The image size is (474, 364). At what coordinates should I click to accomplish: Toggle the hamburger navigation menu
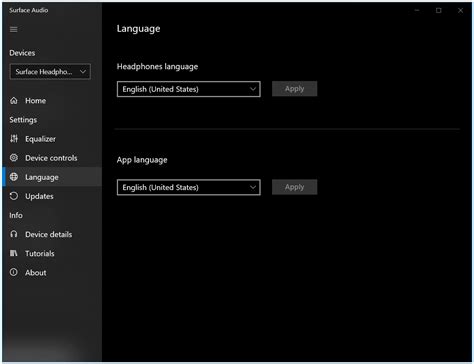click(x=14, y=30)
